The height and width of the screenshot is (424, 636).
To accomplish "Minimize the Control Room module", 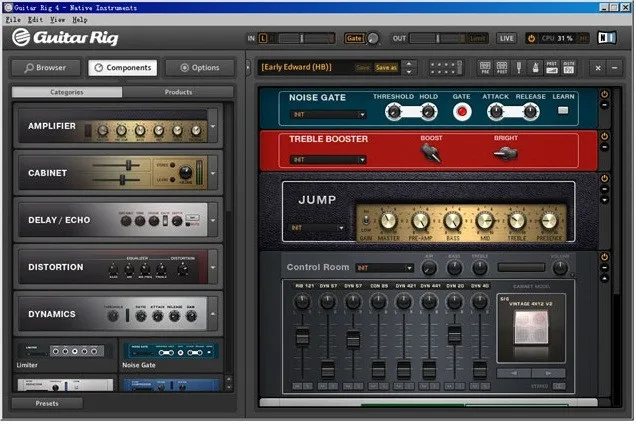I will pos(604,268).
